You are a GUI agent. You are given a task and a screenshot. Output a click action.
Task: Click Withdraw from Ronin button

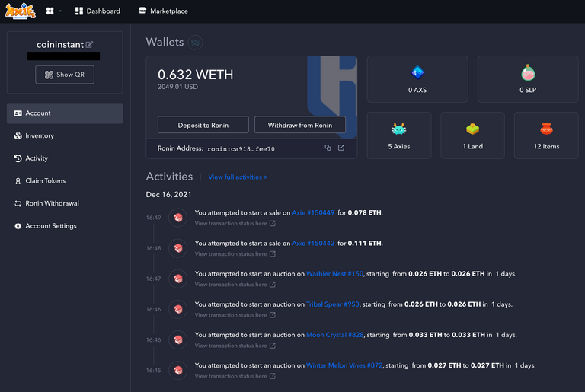(x=300, y=125)
